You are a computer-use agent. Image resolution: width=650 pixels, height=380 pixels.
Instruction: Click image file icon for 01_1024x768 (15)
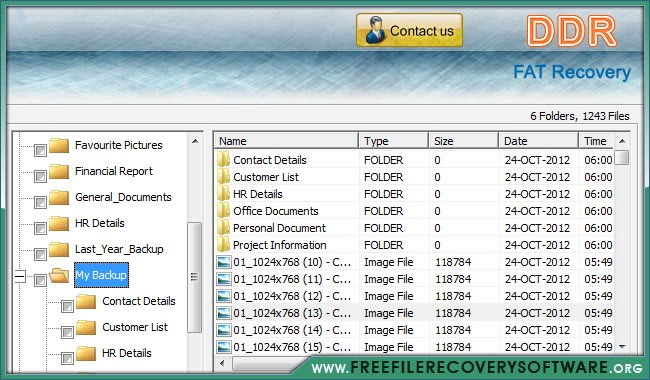(x=224, y=347)
